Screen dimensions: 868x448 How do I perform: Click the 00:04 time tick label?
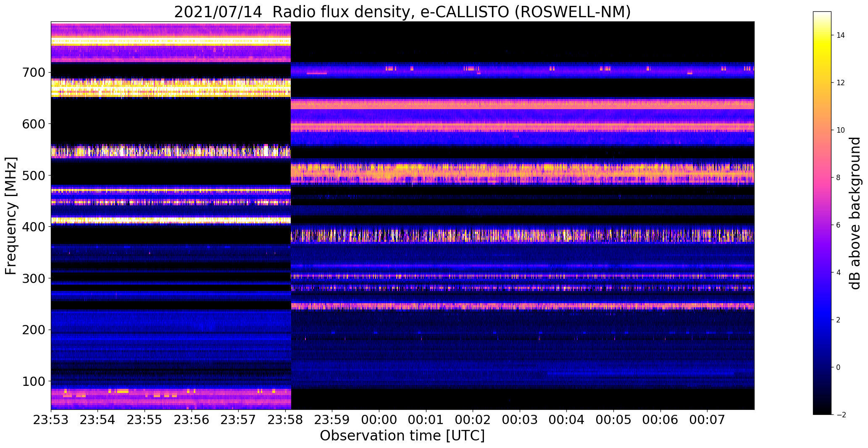click(567, 419)
